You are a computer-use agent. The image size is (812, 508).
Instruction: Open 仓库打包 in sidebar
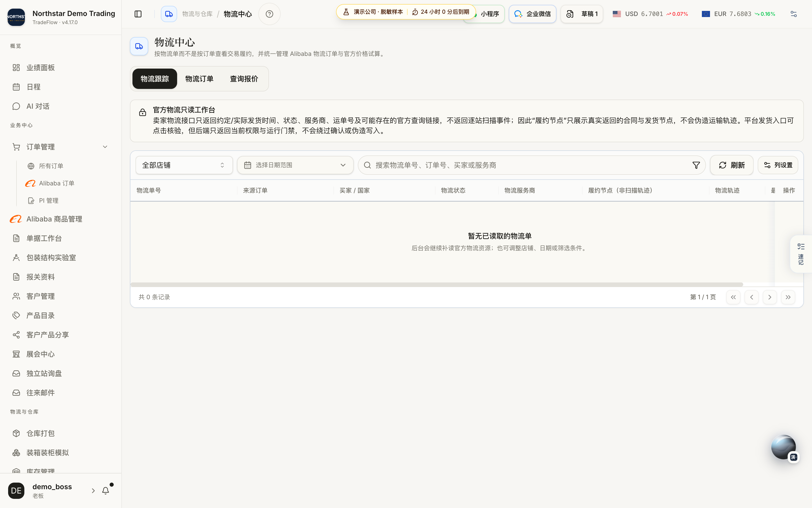click(x=61, y=433)
